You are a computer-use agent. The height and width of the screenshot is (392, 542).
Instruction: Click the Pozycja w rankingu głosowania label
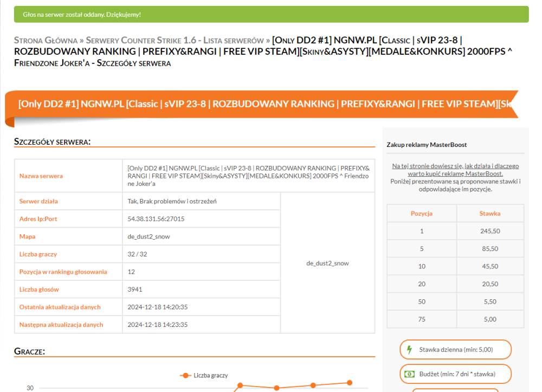click(x=63, y=272)
